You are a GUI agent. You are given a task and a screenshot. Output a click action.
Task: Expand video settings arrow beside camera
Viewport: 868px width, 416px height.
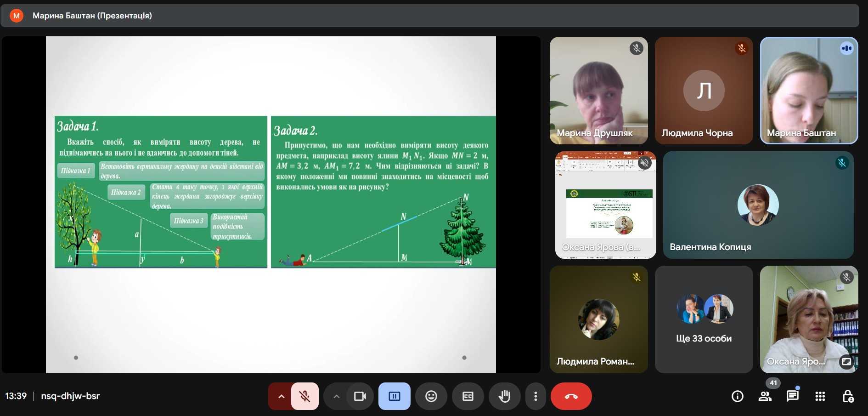336,396
